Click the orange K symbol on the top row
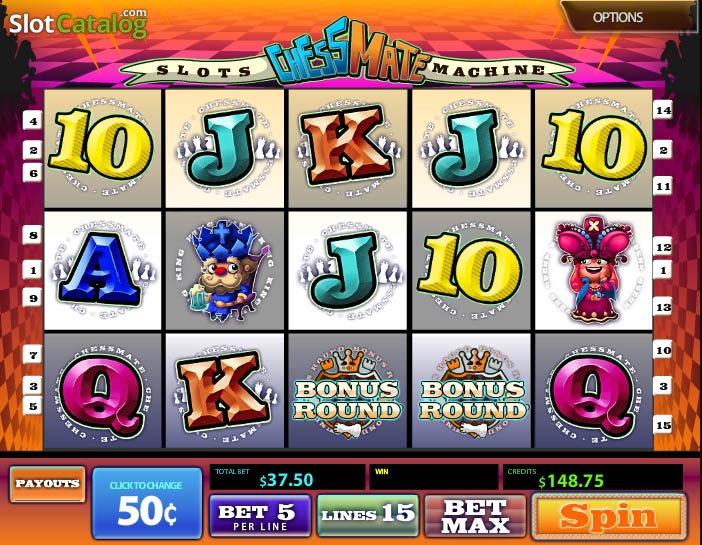This screenshot has height=545, width=702. 347,148
